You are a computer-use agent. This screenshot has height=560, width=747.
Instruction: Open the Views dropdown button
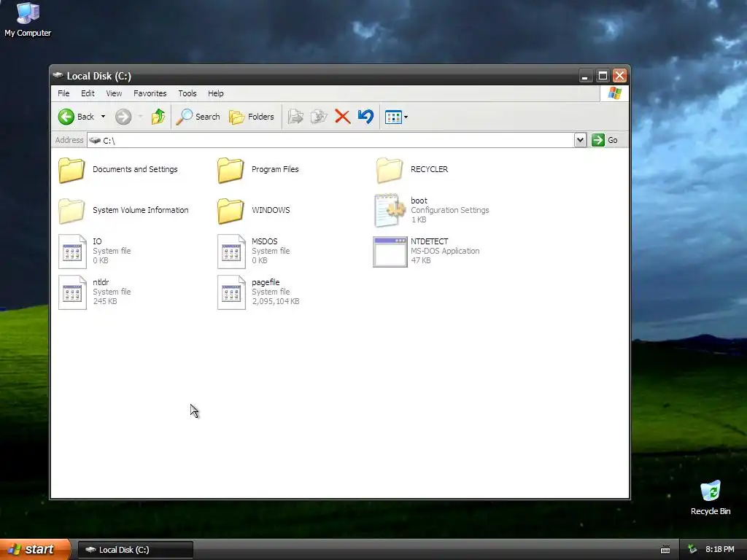click(396, 117)
